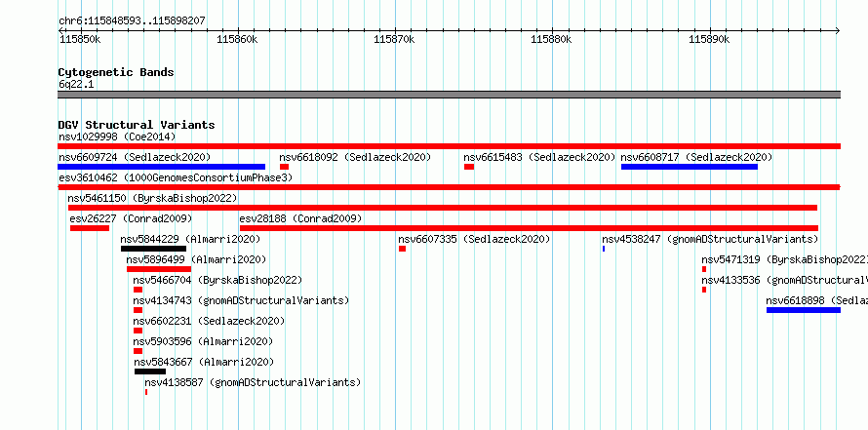Click the esv3610462 1000Genomes red bar
Image resolution: width=868 pixels, height=430 pixels.
449,187
